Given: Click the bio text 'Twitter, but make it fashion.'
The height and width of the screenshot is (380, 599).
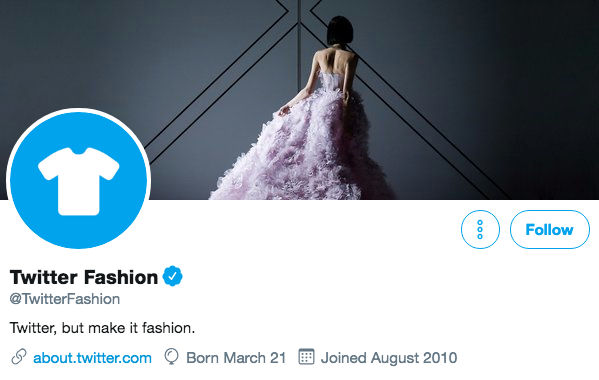Looking at the screenshot, I should (x=102, y=328).
